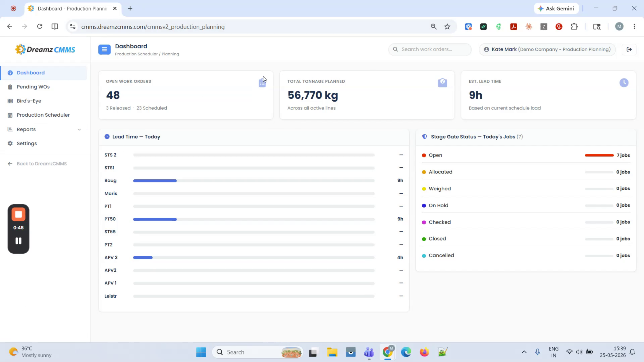Click the logout icon next to Kate Mark
The image size is (644, 362).
629,49
